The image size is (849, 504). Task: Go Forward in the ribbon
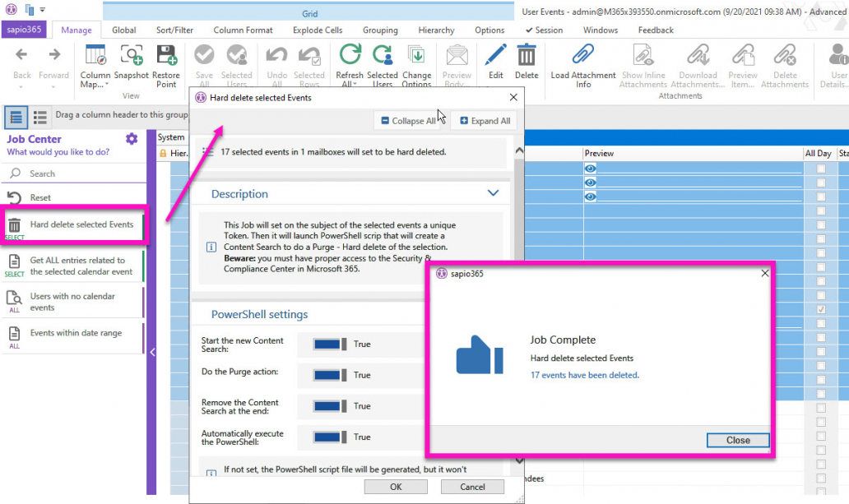coord(54,62)
